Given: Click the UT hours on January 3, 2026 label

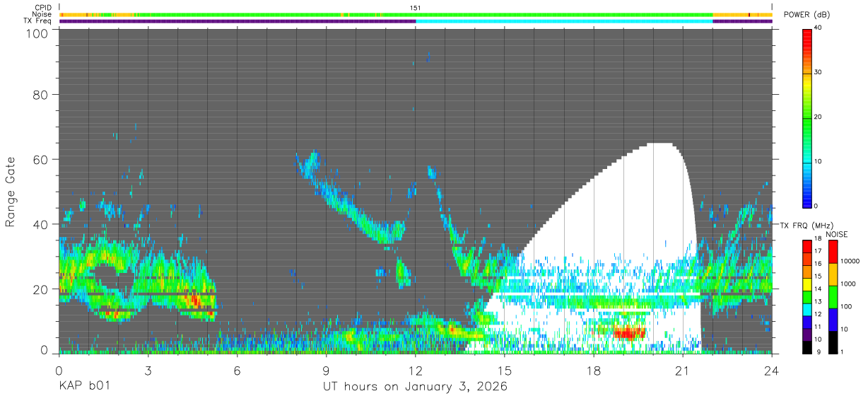Looking at the screenshot, I should (415, 387).
